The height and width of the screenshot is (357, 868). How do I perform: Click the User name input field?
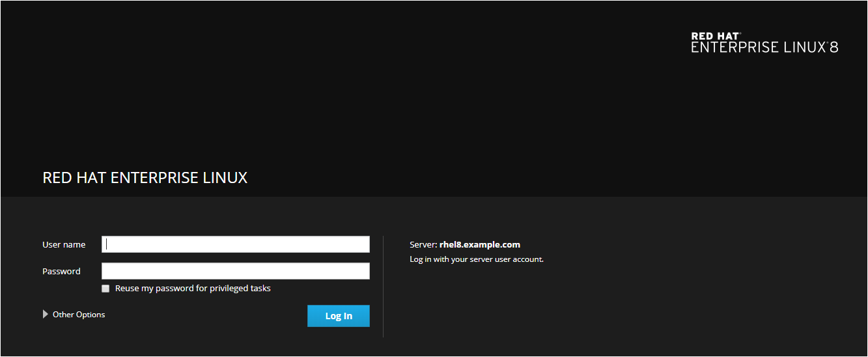(x=236, y=244)
